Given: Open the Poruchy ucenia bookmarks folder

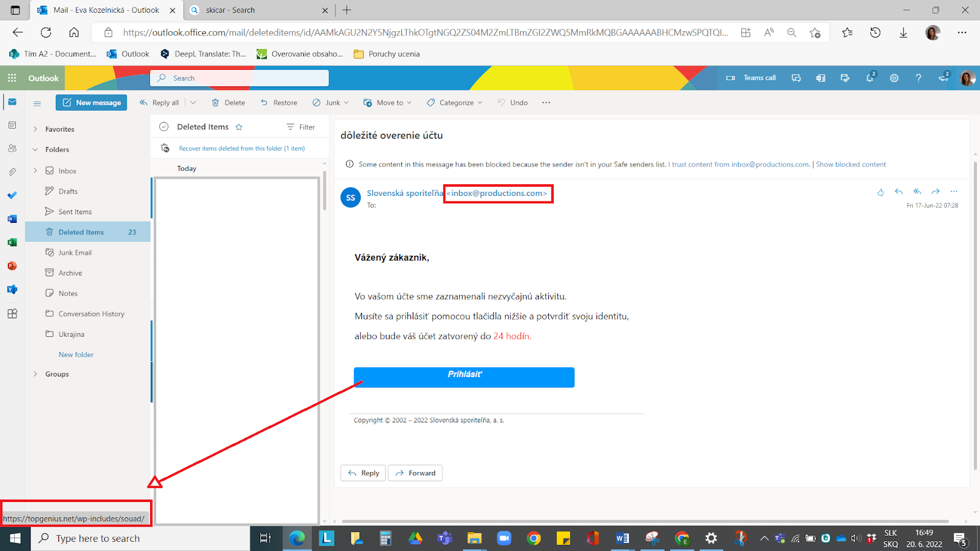Looking at the screenshot, I should point(386,54).
